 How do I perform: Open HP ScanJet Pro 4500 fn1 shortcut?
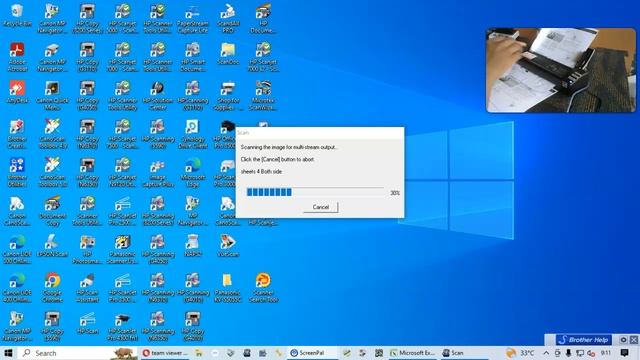tap(122, 327)
